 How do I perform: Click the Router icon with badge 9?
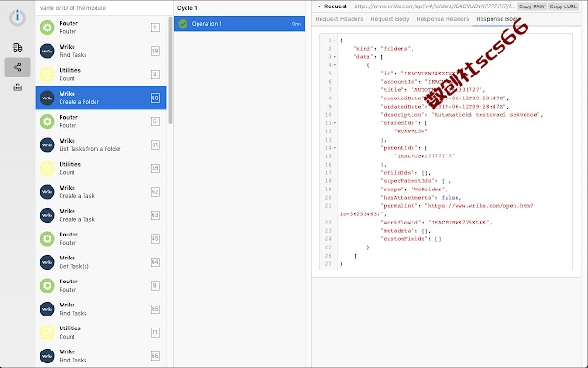47,285
